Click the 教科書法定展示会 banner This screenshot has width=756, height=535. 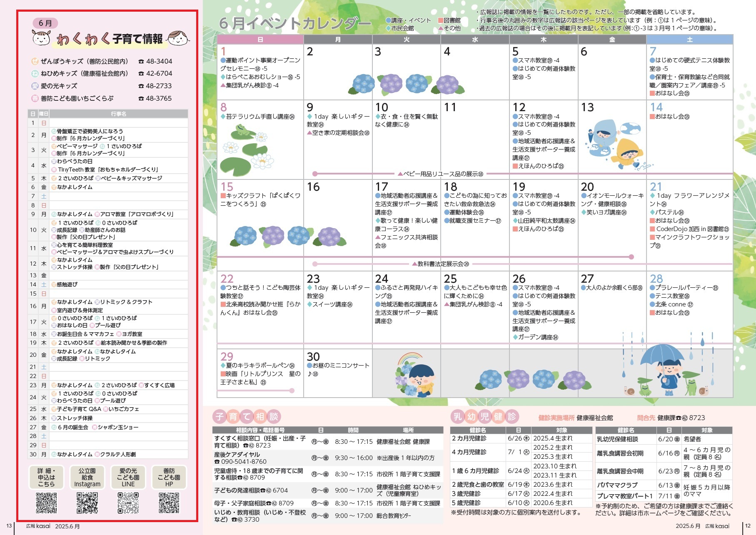point(440,264)
